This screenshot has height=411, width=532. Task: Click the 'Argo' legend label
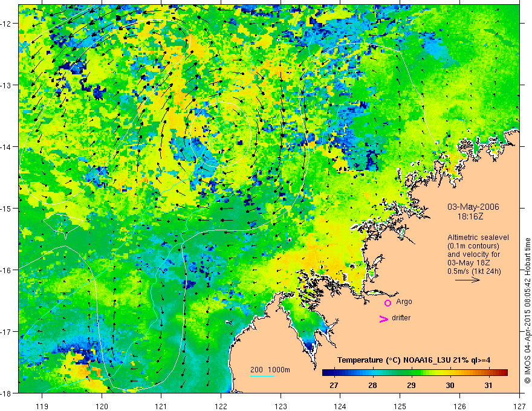click(x=404, y=302)
